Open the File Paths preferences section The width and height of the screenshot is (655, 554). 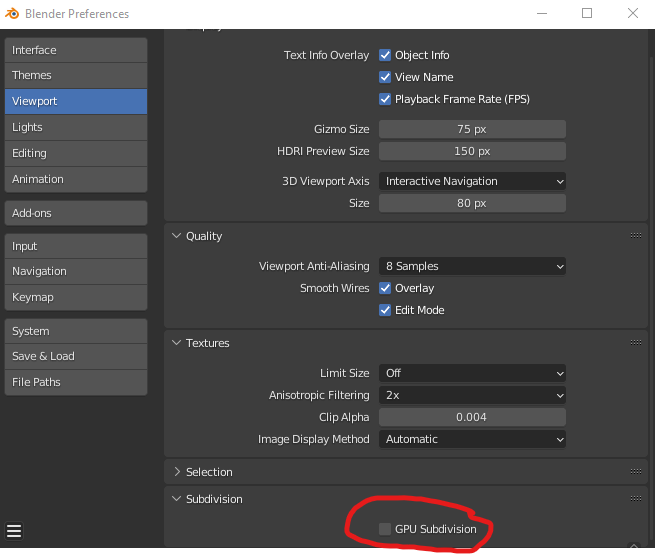coord(75,382)
